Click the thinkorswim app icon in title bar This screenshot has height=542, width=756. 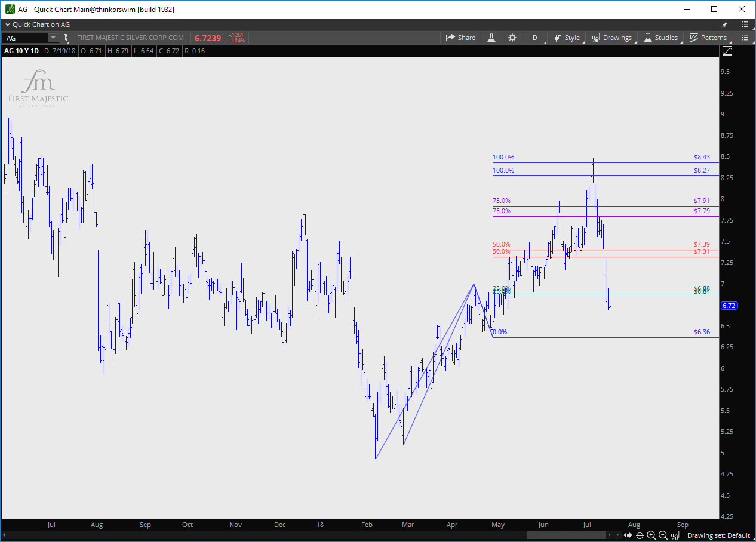point(9,9)
